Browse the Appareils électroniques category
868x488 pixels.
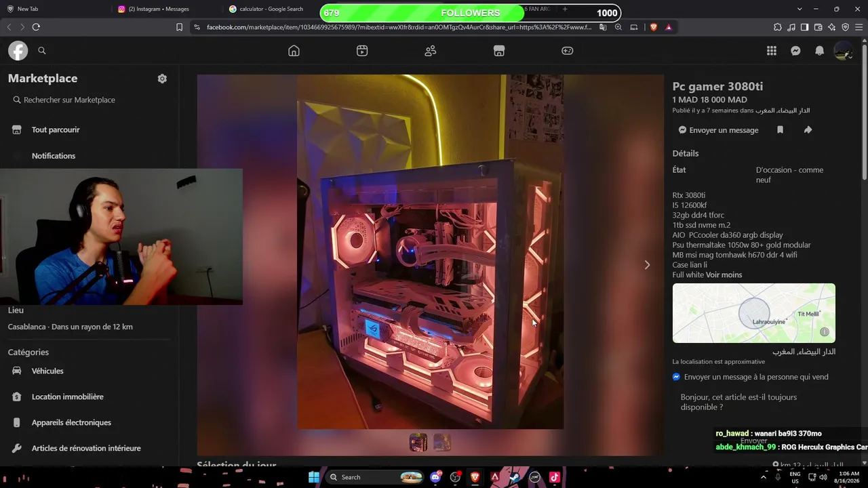71,422
